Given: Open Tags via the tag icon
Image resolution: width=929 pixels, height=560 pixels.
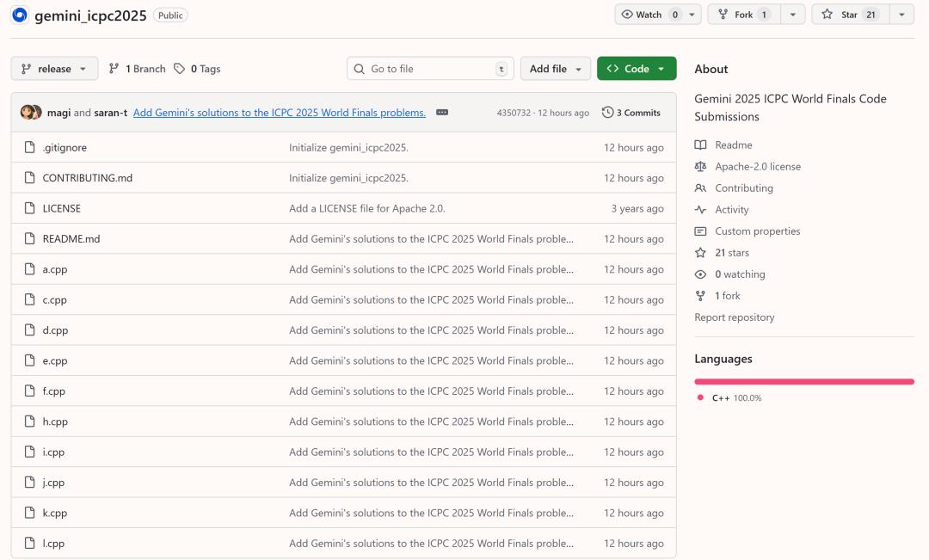Looking at the screenshot, I should (180, 69).
